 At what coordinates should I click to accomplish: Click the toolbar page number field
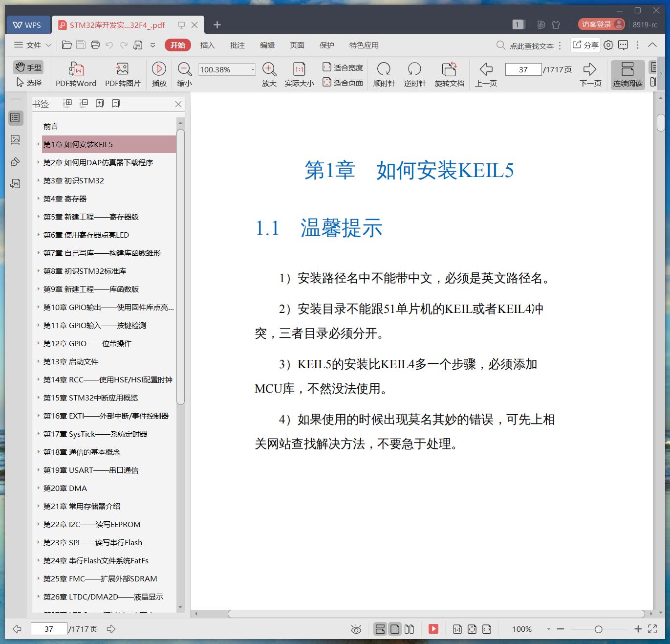(523, 69)
